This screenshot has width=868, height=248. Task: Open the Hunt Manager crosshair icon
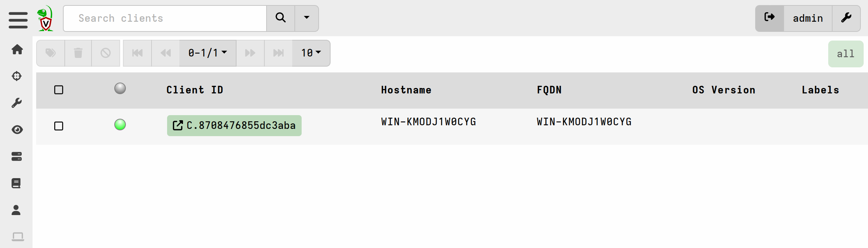(17, 76)
